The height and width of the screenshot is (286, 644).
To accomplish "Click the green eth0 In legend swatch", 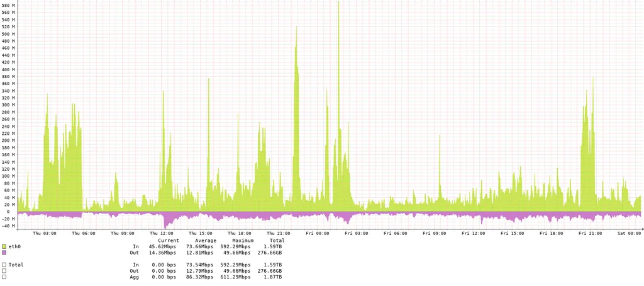I will coord(4,247).
